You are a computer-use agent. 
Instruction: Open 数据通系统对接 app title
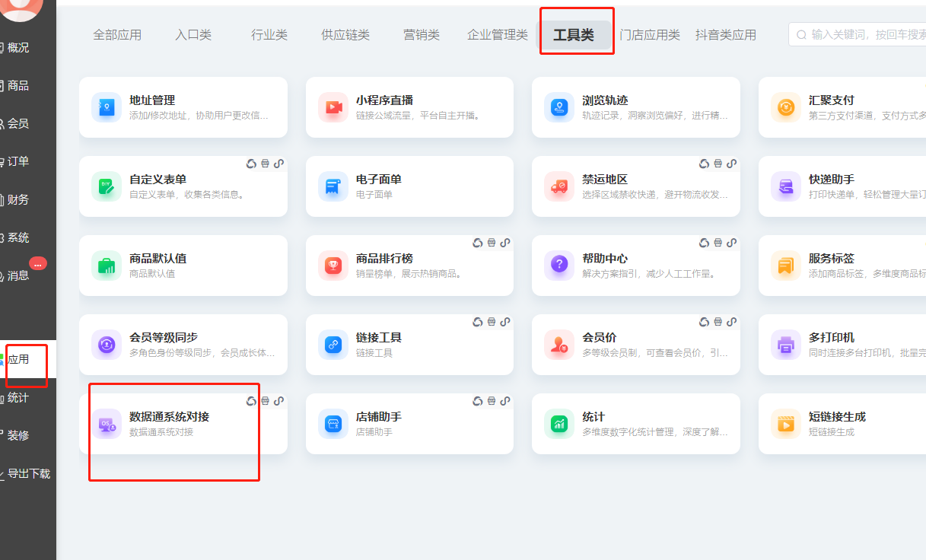click(x=169, y=417)
